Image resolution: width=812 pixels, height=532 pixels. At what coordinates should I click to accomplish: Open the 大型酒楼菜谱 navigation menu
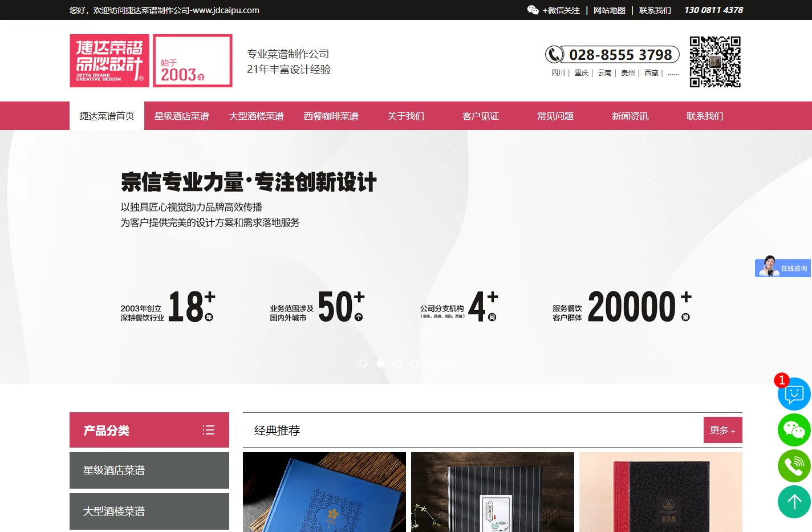coord(256,116)
